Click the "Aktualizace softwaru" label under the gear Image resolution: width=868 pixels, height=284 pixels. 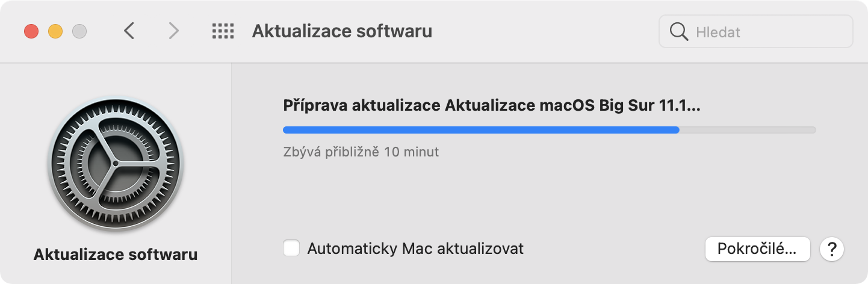[116, 254]
